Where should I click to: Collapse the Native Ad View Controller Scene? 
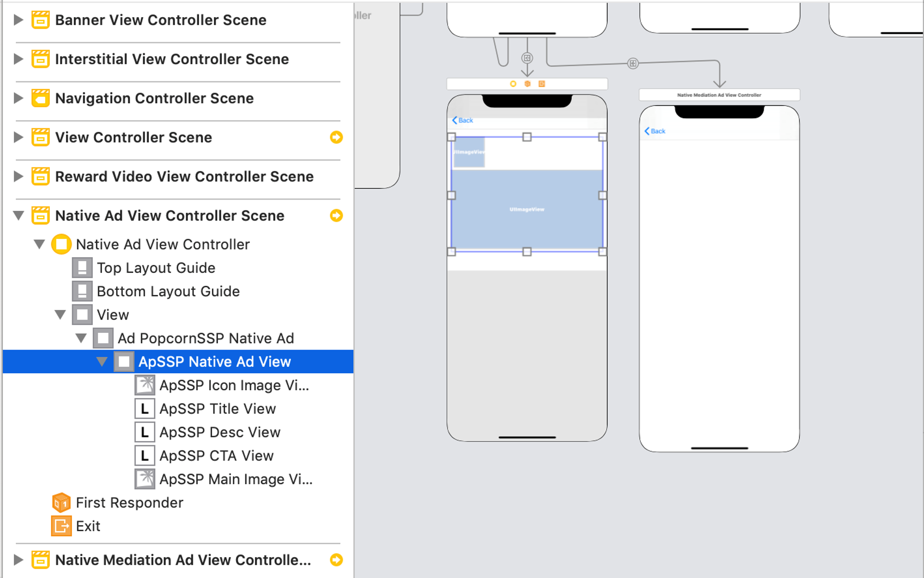coord(18,215)
